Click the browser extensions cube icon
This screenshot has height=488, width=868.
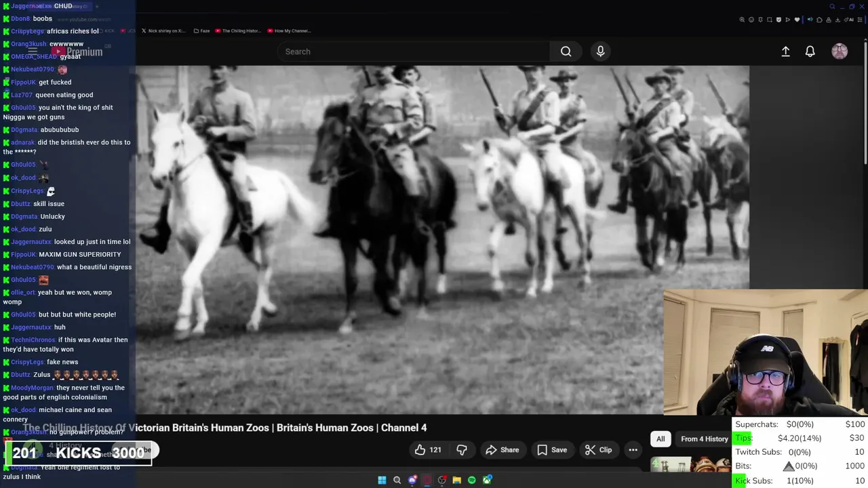pyautogui.click(x=819, y=20)
